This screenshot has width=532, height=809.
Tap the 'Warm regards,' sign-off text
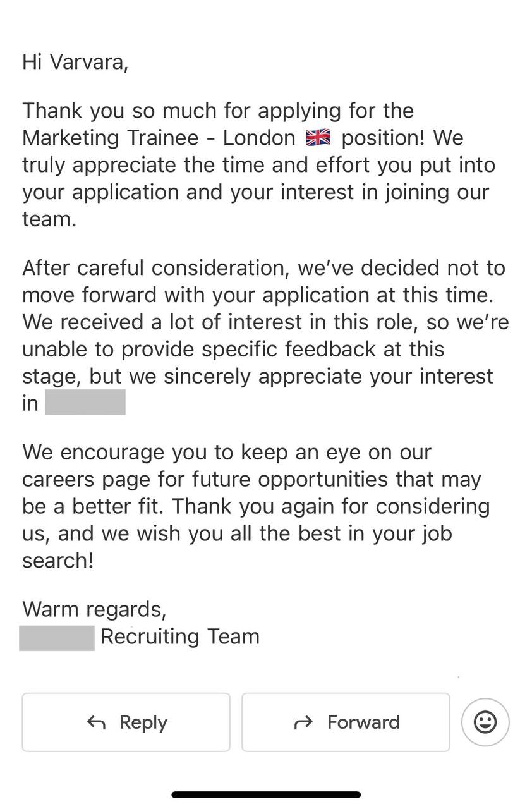(x=94, y=609)
